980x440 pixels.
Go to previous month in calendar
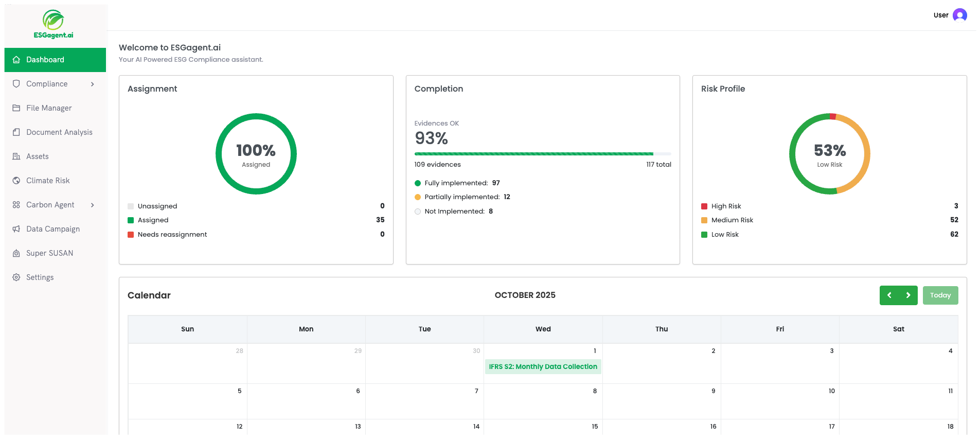point(889,295)
